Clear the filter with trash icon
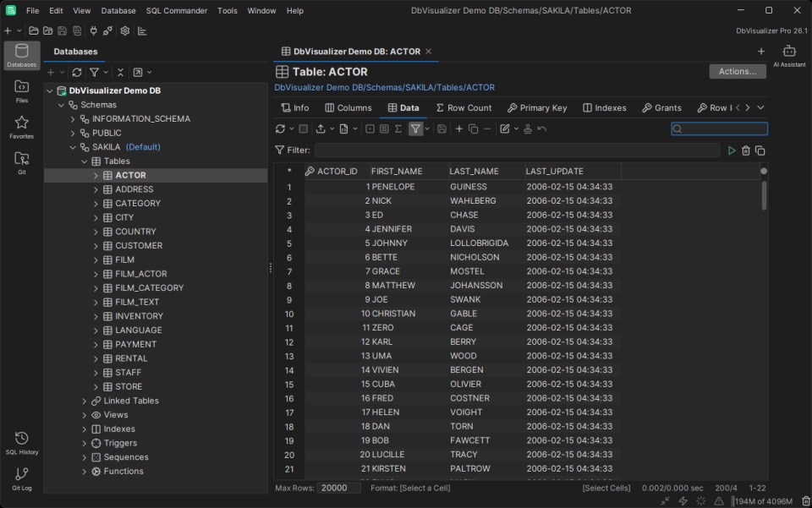Image resolution: width=812 pixels, height=508 pixels. click(x=746, y=150)
